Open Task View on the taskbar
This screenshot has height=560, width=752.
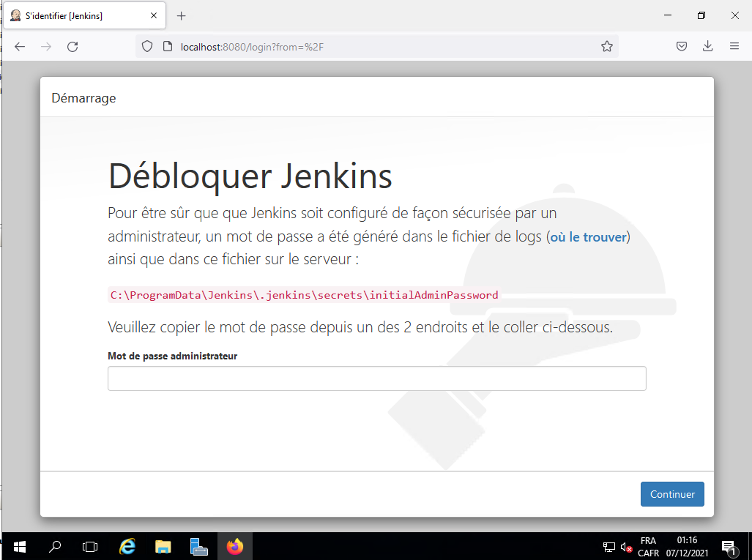(90, 546)
